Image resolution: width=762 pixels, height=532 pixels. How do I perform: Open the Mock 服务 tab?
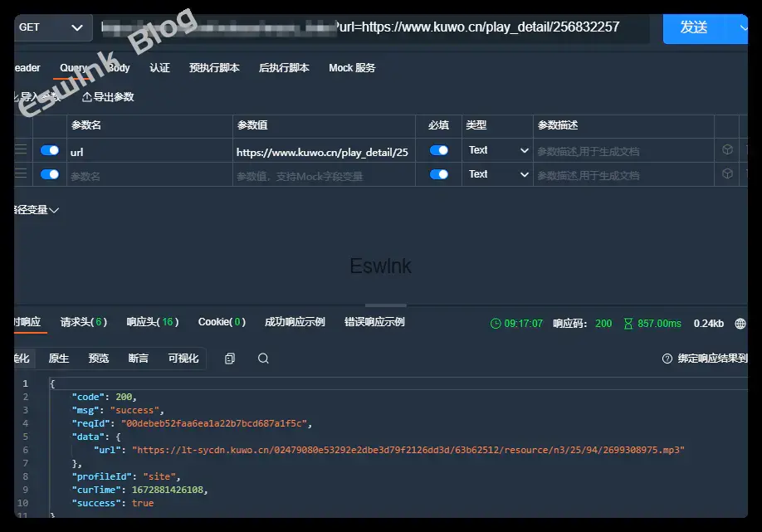tap(352, 68)
